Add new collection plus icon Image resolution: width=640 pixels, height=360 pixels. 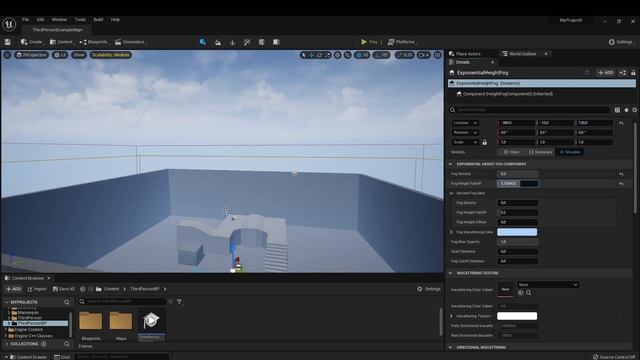tap(44, 344)
